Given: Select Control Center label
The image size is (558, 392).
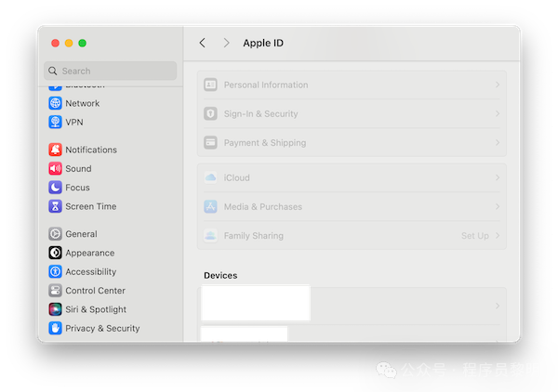Looking at the screenshot, I should [x=96, y=291].
